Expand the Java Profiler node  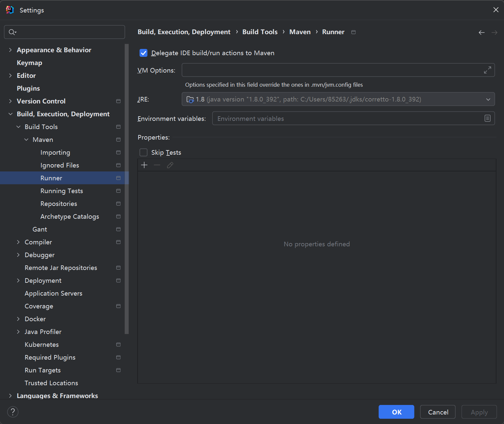point(18,332)
